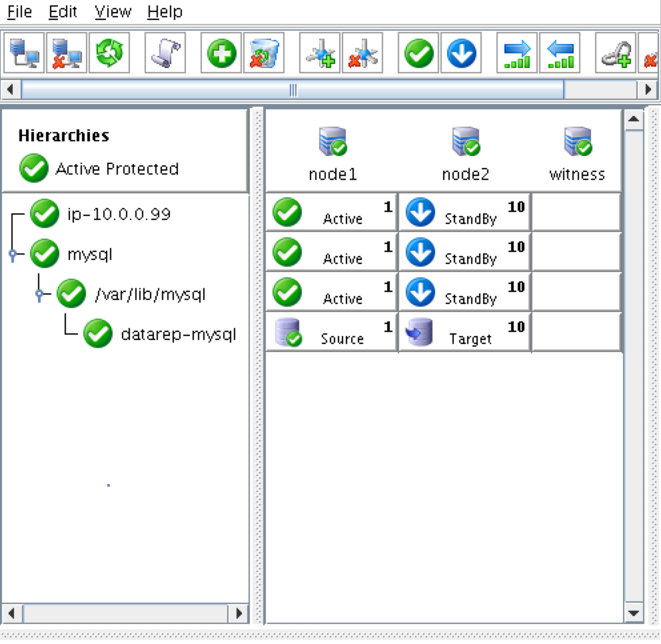
Task: Click the Unextend Resource Hierarchy left-arrow icon
Action: pyautogui.click(x=560, y=53)
